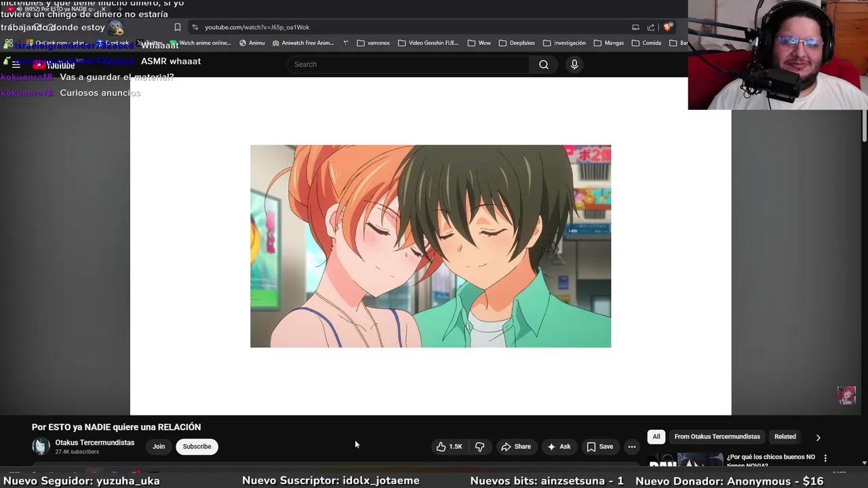The width and height of the screenshot is (868, 488).
Task: Open the vamonos bookmarks folder
Action: [374, 43]
